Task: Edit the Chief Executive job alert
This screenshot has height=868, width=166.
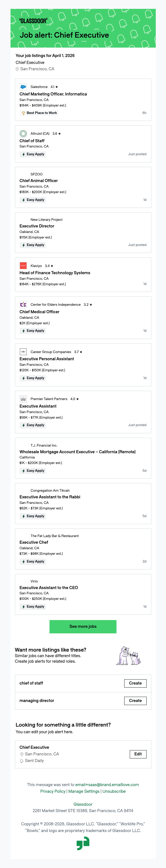Action: (x=138, y=754)
